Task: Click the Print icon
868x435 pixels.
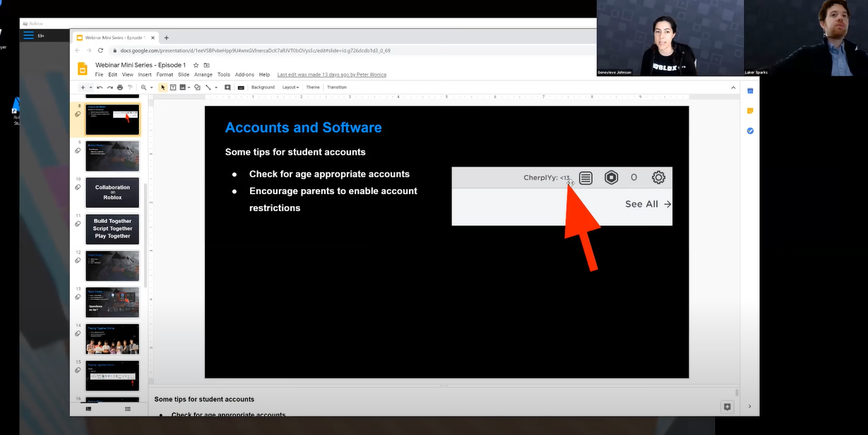Action: [120, 88]
